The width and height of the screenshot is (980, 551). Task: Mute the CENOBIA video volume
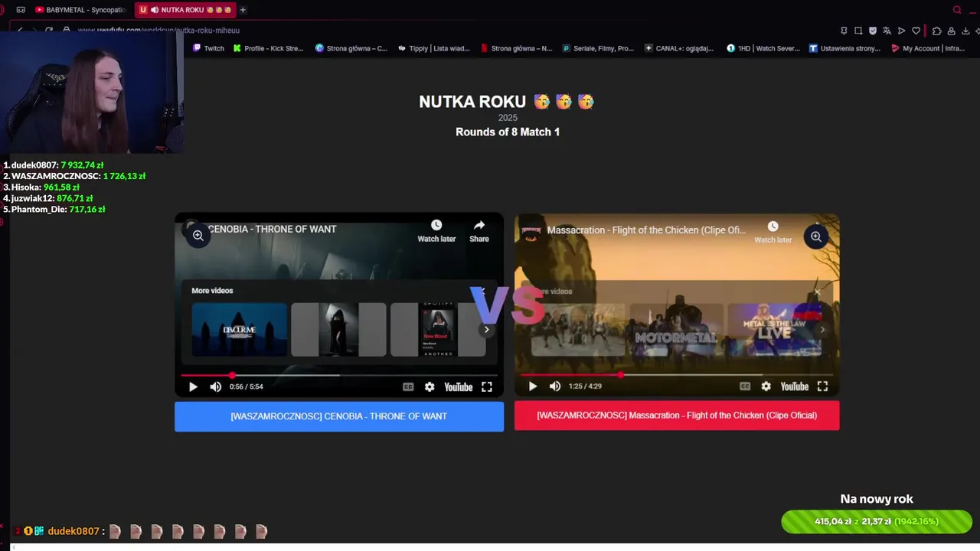pyautogui.click(x=216, y=387)
